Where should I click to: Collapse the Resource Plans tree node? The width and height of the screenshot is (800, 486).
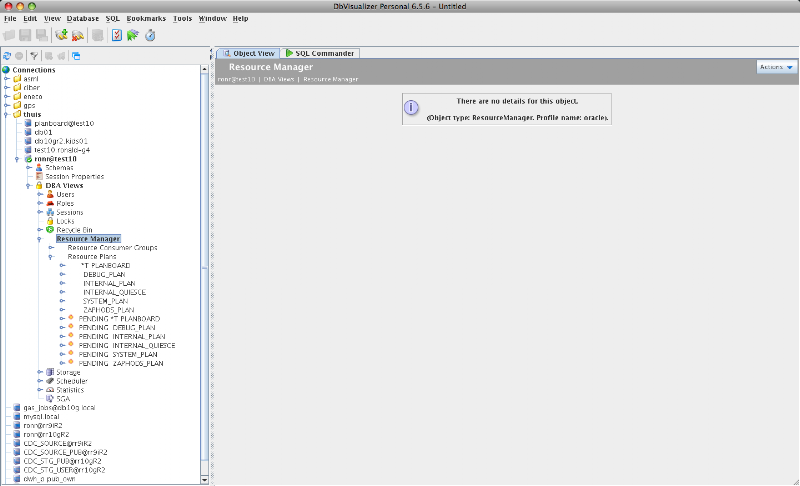pos(51,257)
